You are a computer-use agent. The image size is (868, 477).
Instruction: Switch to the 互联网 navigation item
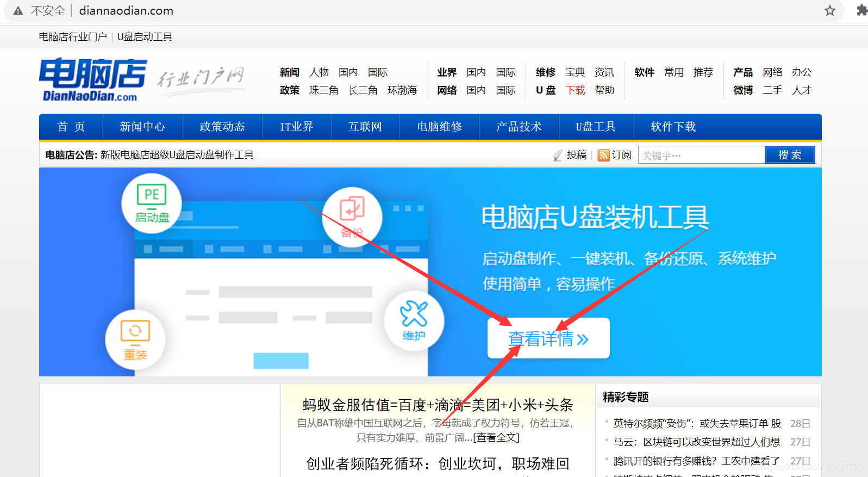coord(365,127)
